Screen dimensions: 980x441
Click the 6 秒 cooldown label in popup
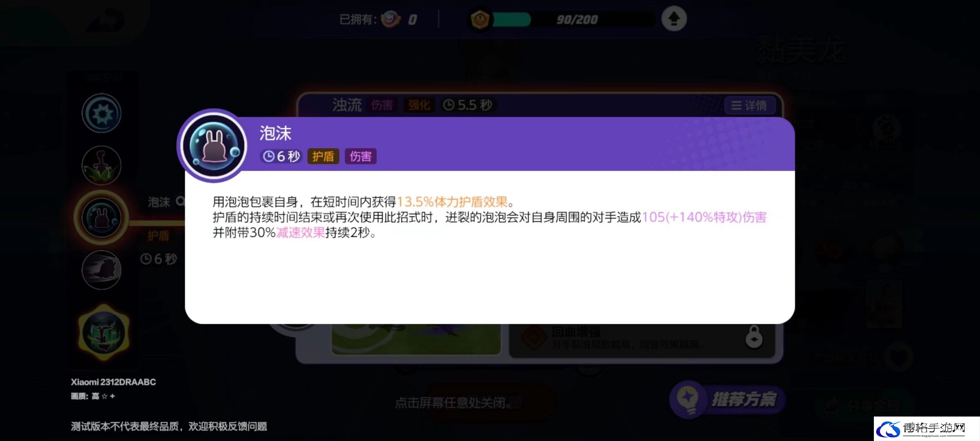pos(281,156)
